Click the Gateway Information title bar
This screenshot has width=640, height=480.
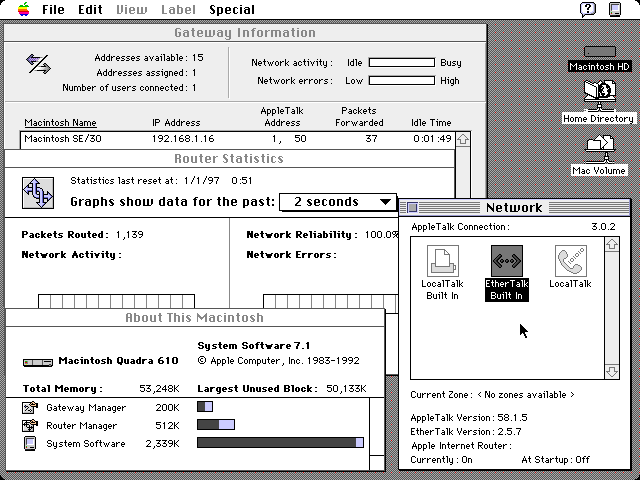[245, 33]
